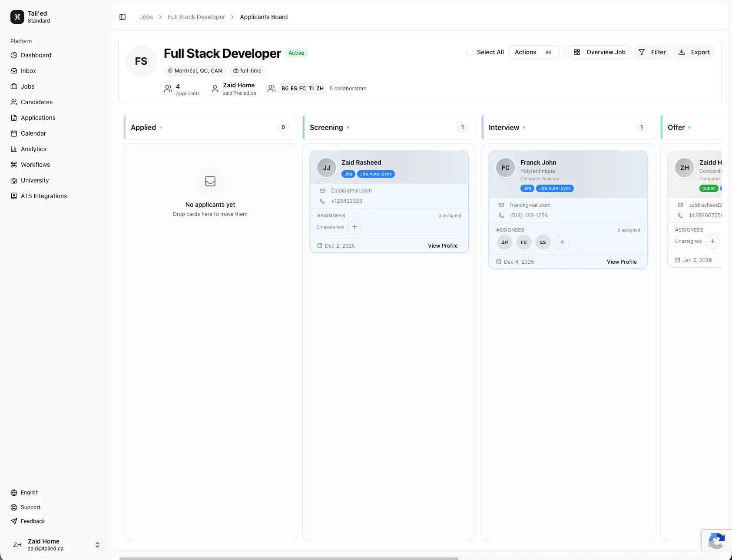
Task: Click Jobs in the breadcrumb
Action: point(146,17)
